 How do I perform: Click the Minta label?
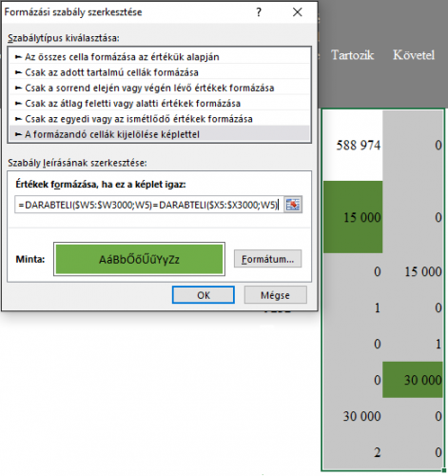pos(30,259)
